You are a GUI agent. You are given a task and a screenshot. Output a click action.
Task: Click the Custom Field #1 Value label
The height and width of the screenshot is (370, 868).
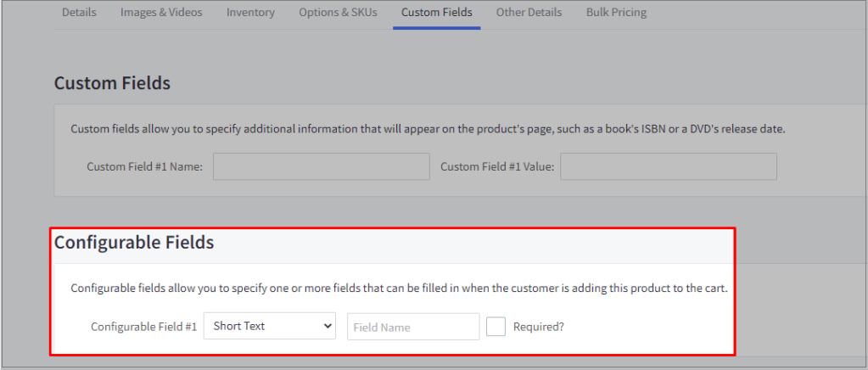coord(496,167)
